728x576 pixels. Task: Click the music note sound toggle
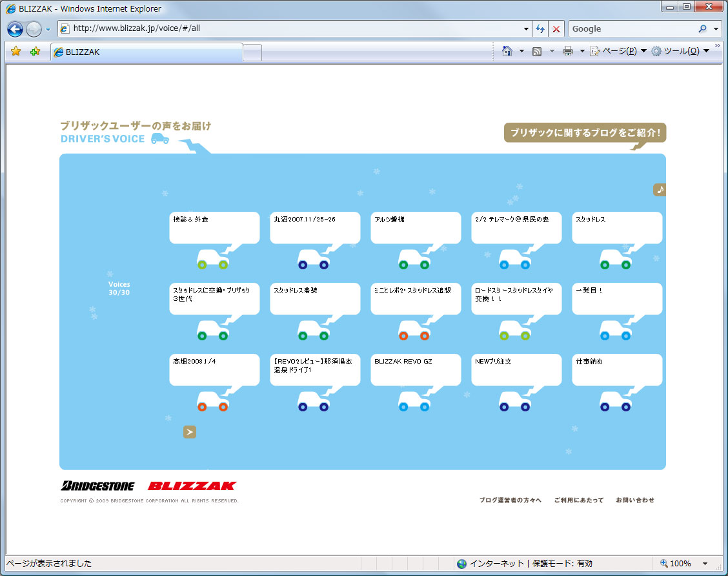660,189
